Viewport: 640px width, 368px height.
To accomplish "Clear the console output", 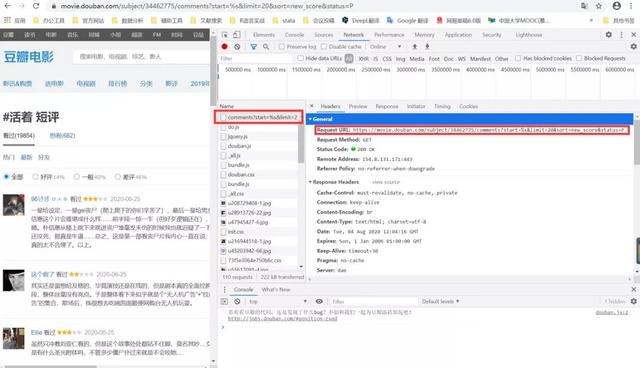I will click(x=237, y=301).
